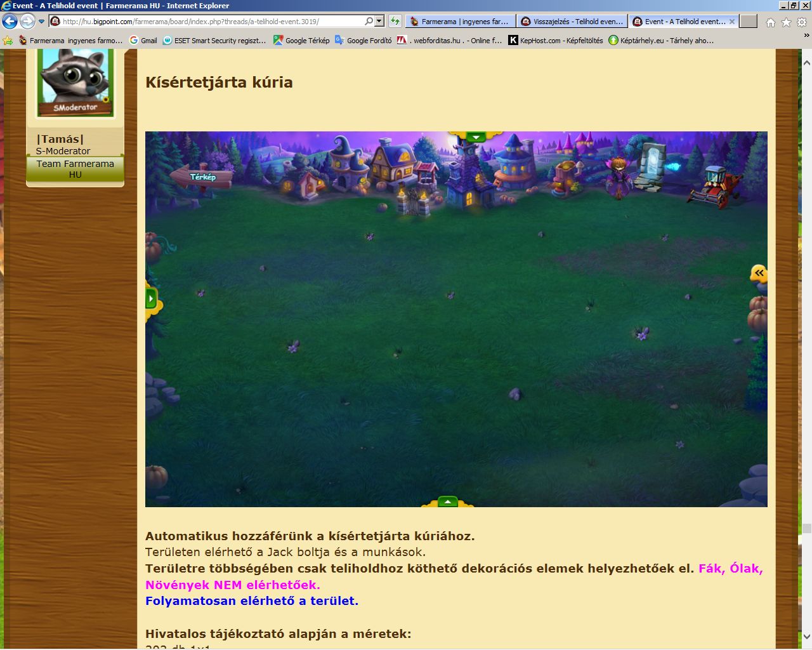Click 'Hivatalos tájékoztató alapján a méretek:' text
The width and height of the screenshot is (812, 650).
point(278,633)
